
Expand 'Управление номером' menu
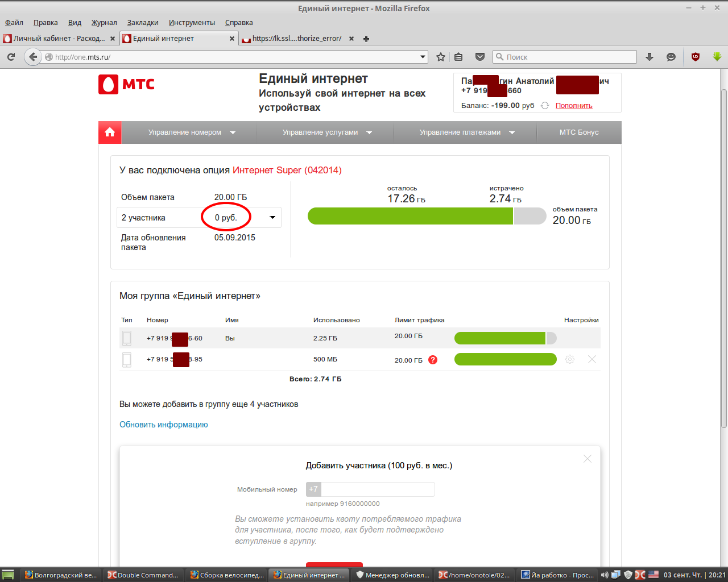click(191, 132)
